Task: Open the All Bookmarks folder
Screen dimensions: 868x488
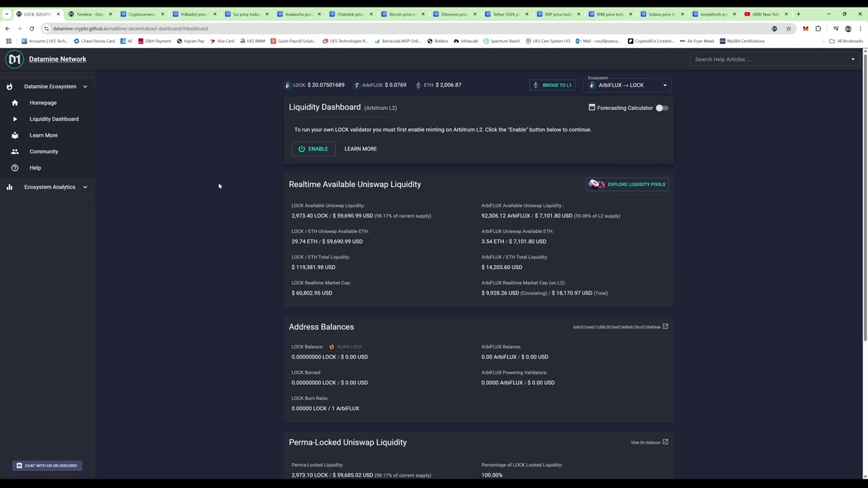Action: tap(846, 41)
